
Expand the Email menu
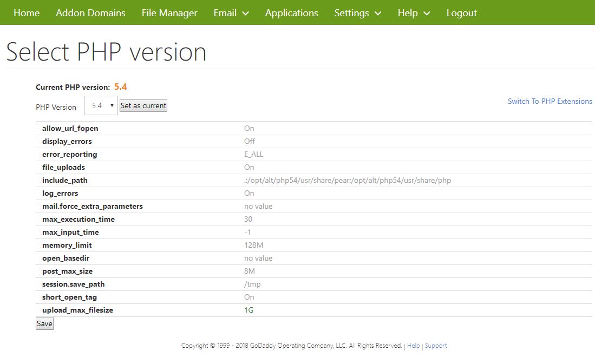pyautogui.click(x=231, y=13)
